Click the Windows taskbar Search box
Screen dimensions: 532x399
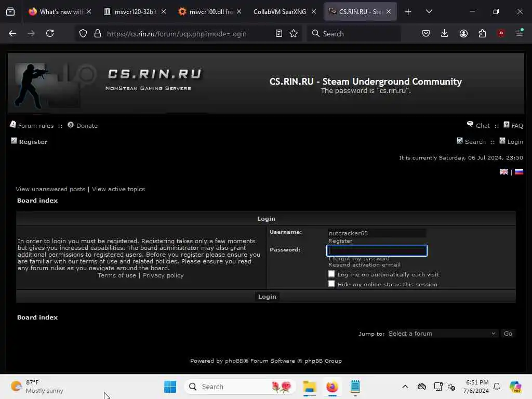tap(240, 387)
